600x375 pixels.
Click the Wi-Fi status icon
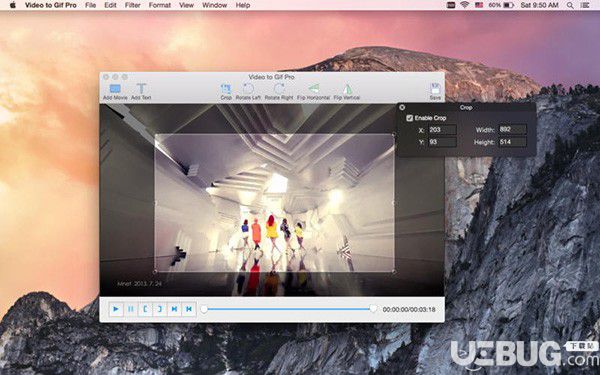point(465,5)
